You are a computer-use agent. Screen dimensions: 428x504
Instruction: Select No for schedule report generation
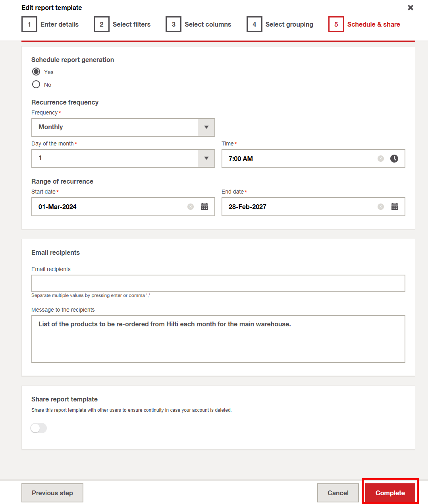[x=36, y=84]
